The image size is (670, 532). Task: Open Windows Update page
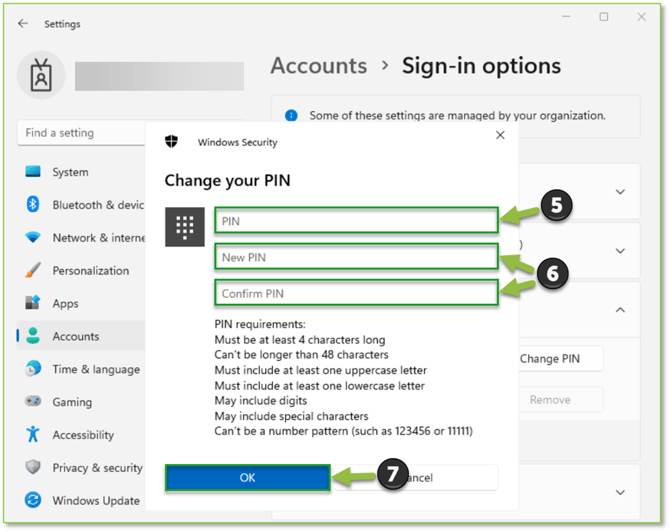coord(96,501)
